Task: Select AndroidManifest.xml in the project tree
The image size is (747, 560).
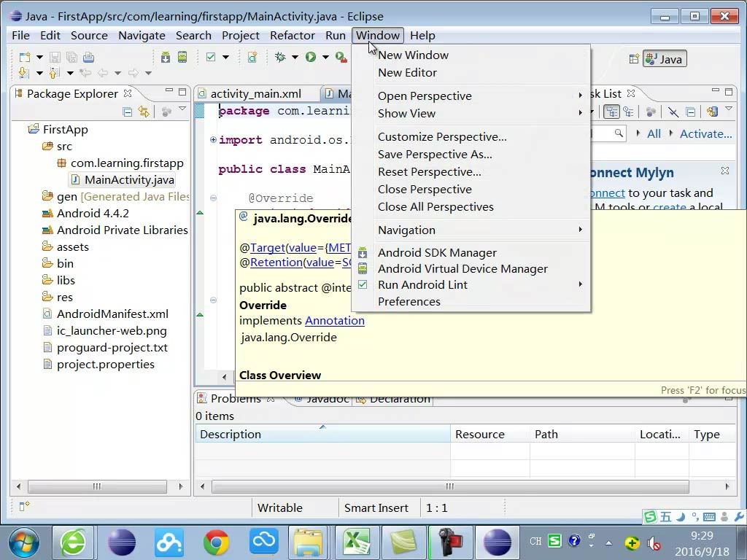Action: [x=112, y=314]
